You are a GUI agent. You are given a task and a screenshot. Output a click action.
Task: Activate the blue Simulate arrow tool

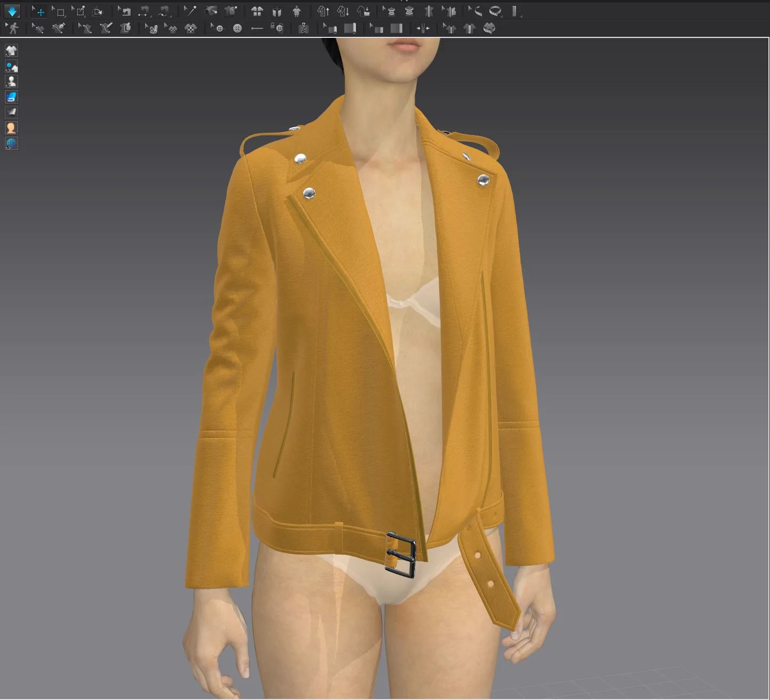click(x=12, y=11)
